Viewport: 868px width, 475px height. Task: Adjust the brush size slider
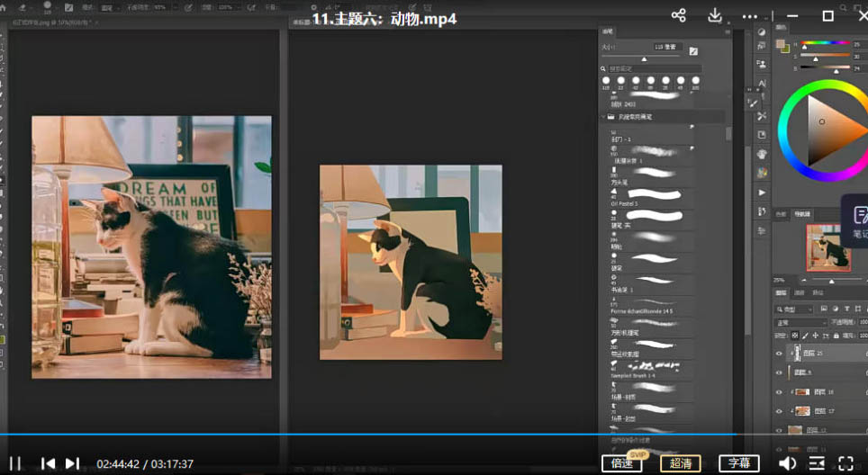[644, 58]
